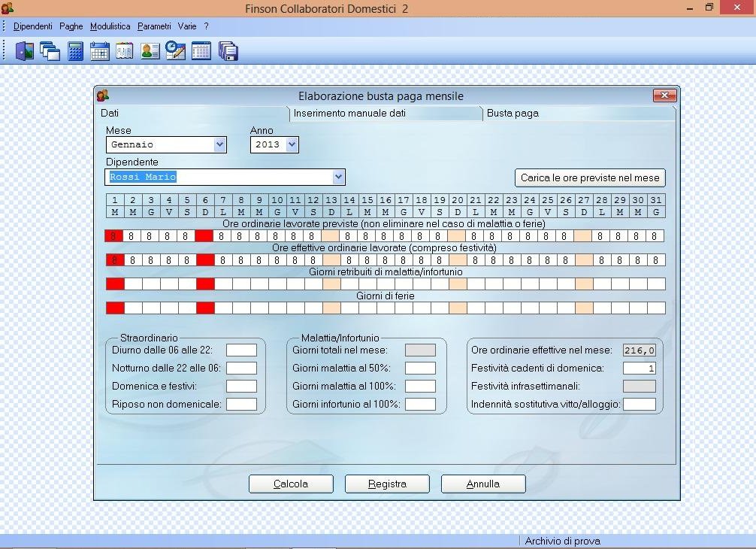
Task: Click the dialog title bar people icon
Action: (103, 96)
